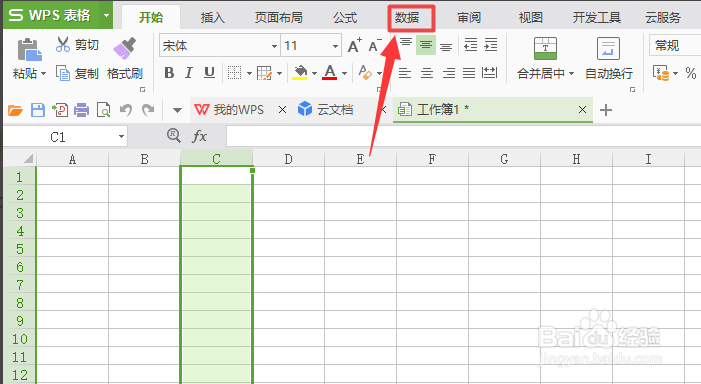Toggle Underline formatting
Image resolution: width=701 pixels, height=384 pixels.
(x=209, y=72)
